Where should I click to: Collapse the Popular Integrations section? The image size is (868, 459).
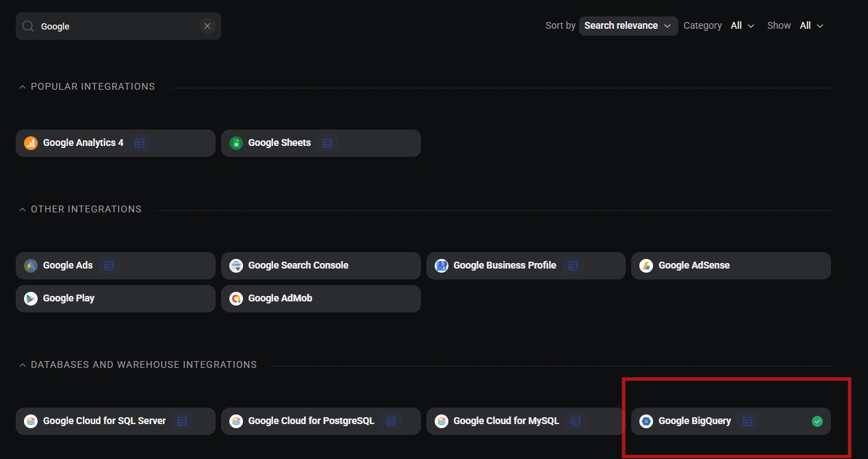tap(23, 87)
